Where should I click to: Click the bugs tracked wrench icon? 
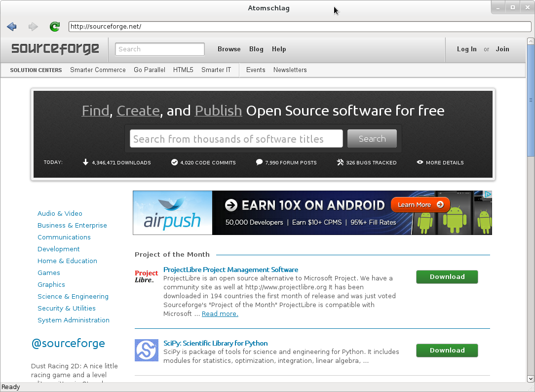[340, 162]
